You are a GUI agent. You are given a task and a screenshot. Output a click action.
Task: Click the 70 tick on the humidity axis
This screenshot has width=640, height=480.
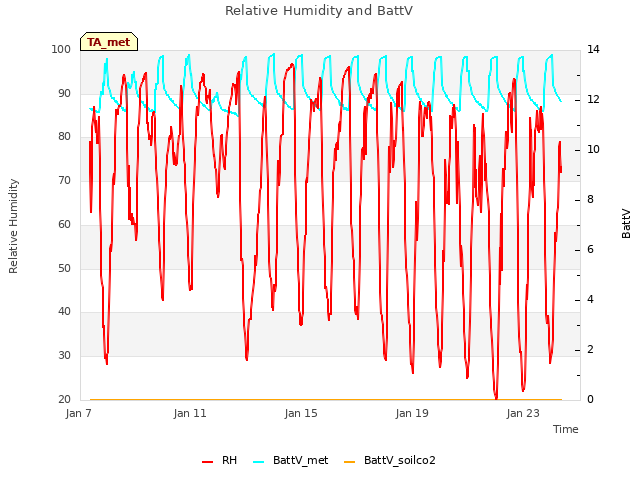[x=64, y=180]
